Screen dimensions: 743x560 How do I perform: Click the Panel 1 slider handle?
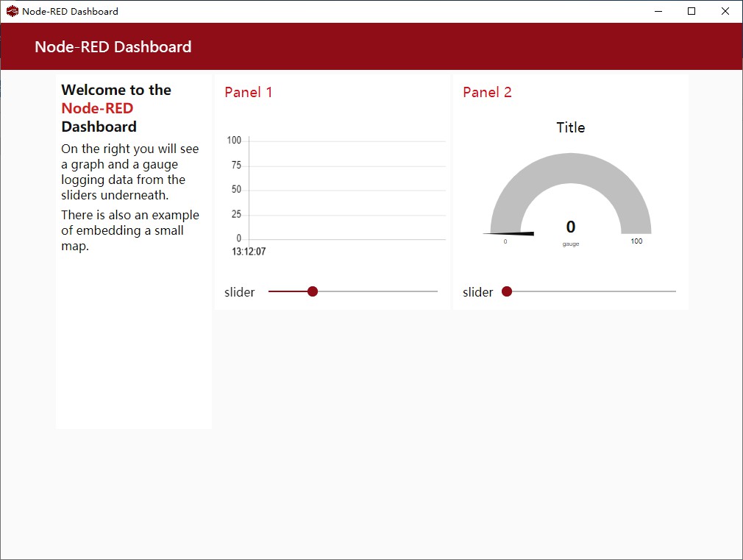[313, 291]
